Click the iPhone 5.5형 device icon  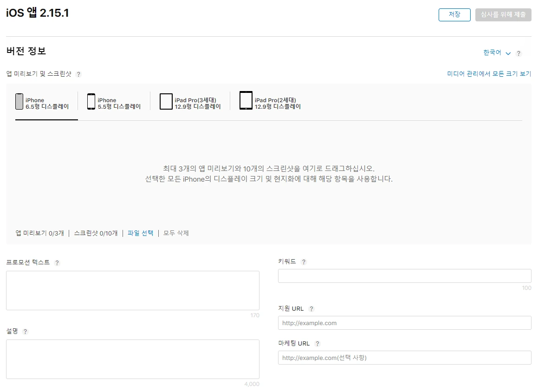click(91, 102)
